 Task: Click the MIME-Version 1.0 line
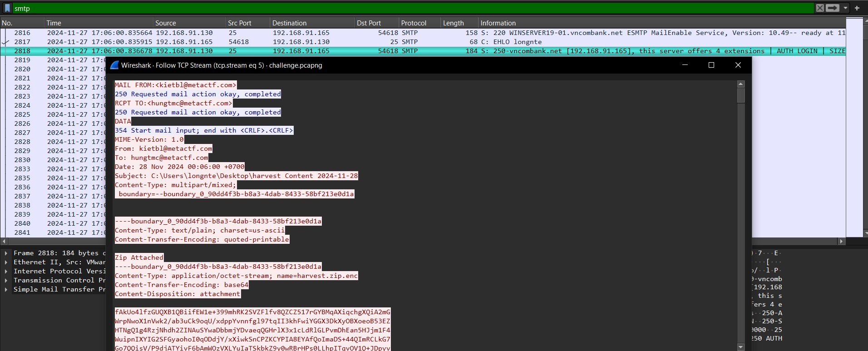click(x=149, y=139)
